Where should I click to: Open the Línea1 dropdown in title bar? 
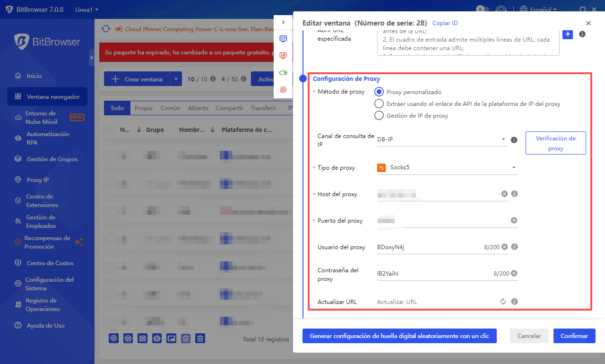coord(86,9)
